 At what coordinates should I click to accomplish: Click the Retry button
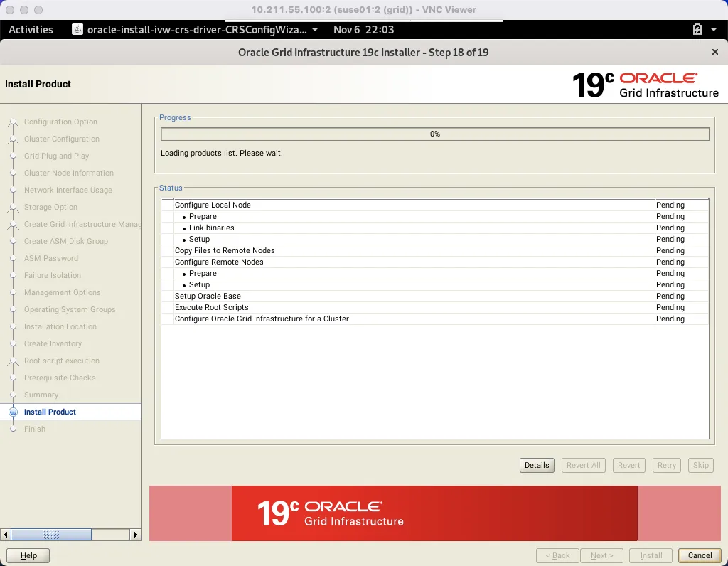(x=666, y=465)
